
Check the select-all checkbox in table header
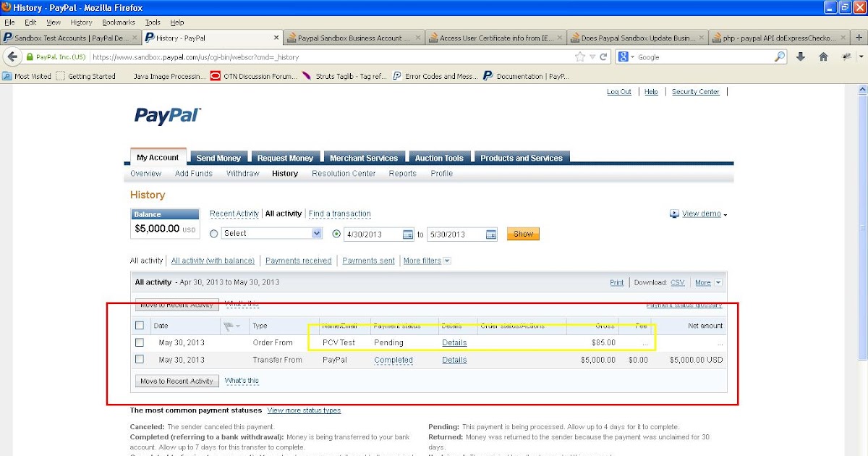[140, 326]
